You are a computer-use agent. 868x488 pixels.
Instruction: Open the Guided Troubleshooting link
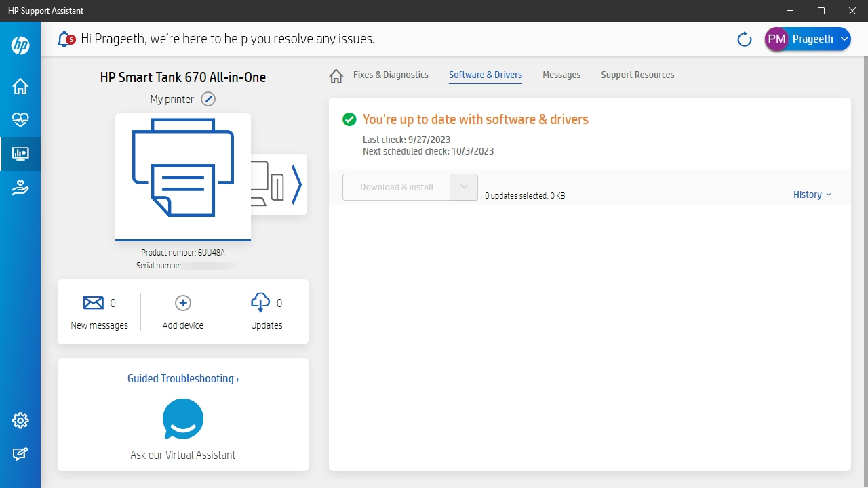[182, 379]
